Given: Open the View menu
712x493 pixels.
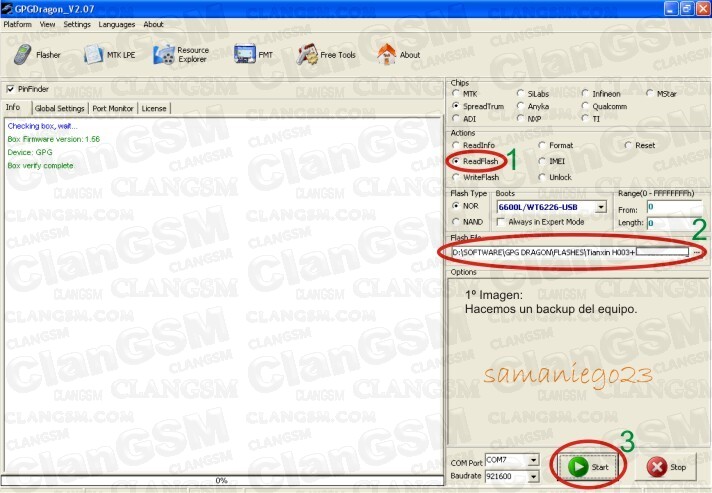Looking at the screenshot, I should coord(47,25).
